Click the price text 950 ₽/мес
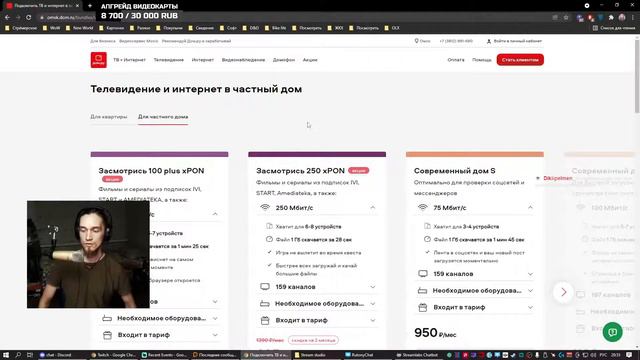 435,333
